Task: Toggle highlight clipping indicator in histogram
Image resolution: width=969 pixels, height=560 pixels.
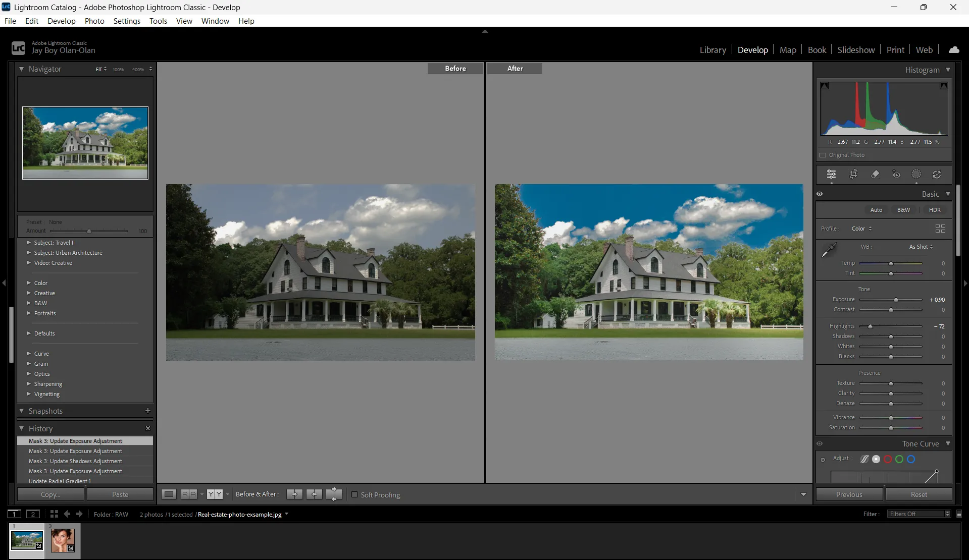Action: (943, 86)
